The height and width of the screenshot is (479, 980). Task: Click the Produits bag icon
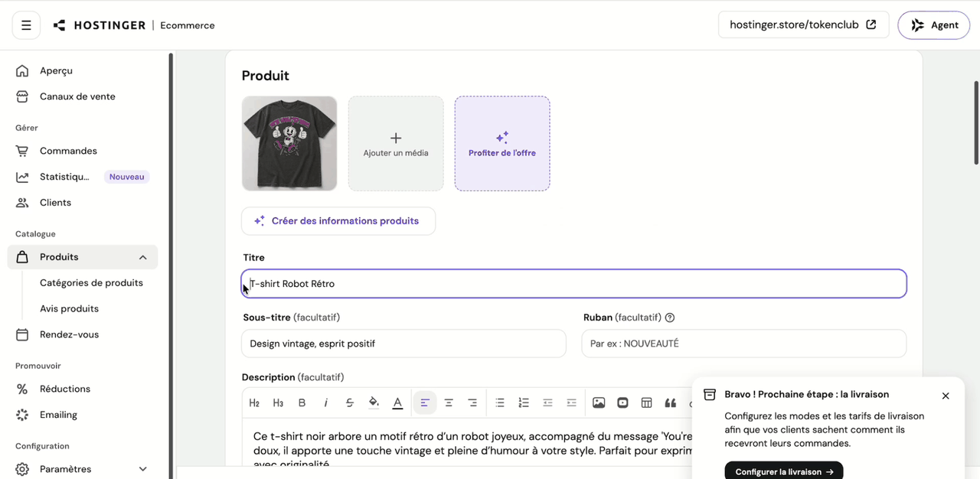click(22, 257)
